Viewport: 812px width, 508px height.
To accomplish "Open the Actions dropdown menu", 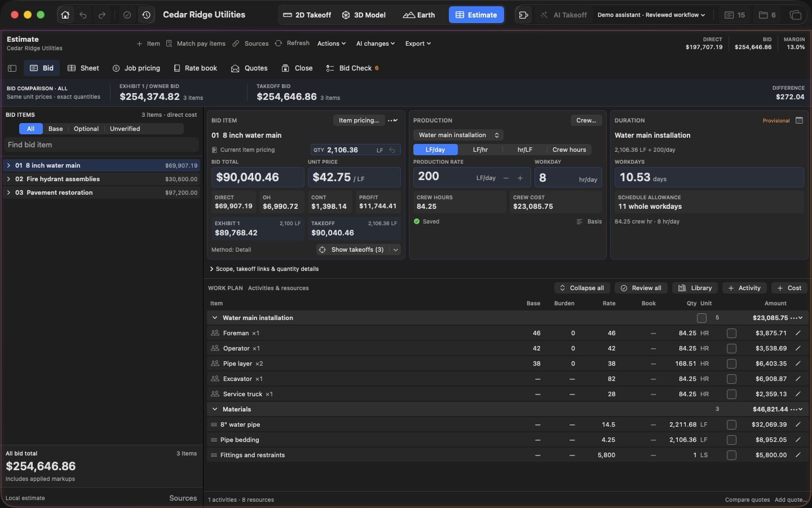I will click(332, 43).
